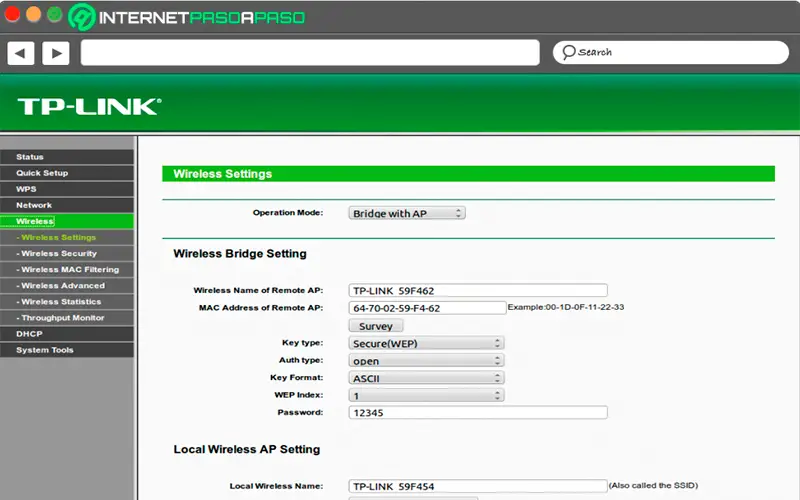Click the TP-LINK logo in header
This screenshot has width=800, height=500.
89,107
